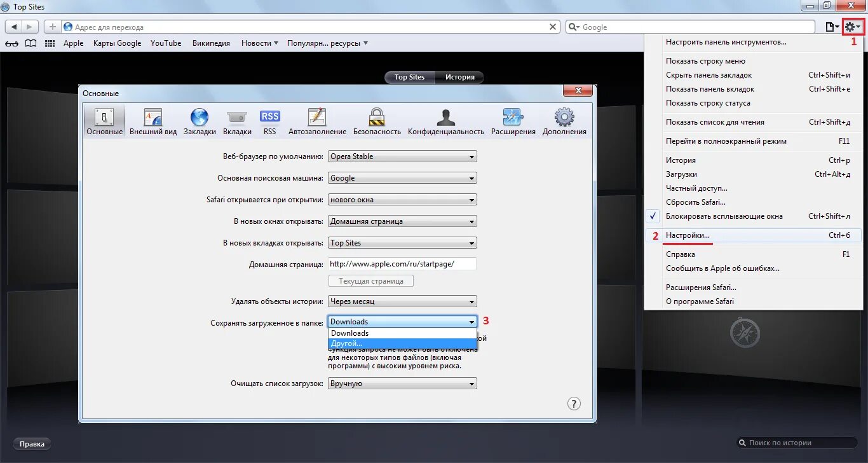Open the Безопасность security padlock icon
This screenshot has width=868, height=463.
(x=377, y=121)
